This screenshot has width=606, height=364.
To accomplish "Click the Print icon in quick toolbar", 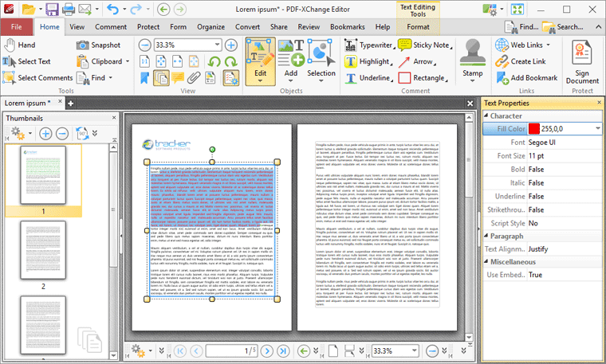I will click(69, 10).
